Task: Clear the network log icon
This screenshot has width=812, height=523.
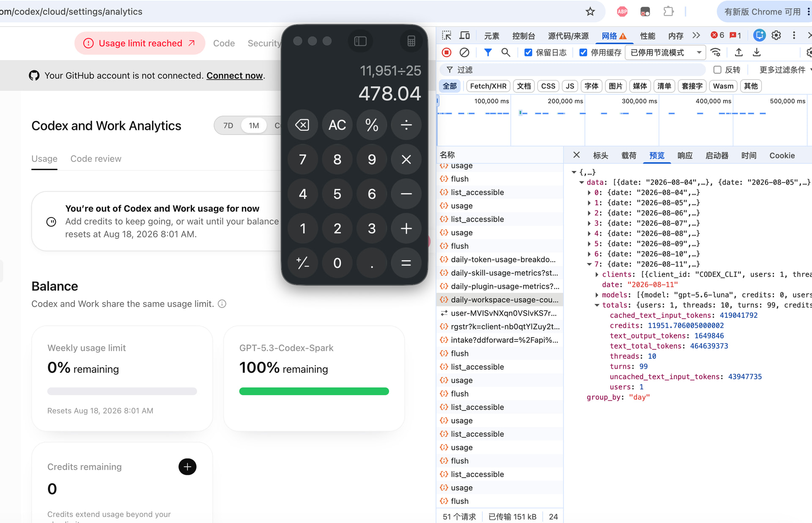Action: click(x=464, y=52)
